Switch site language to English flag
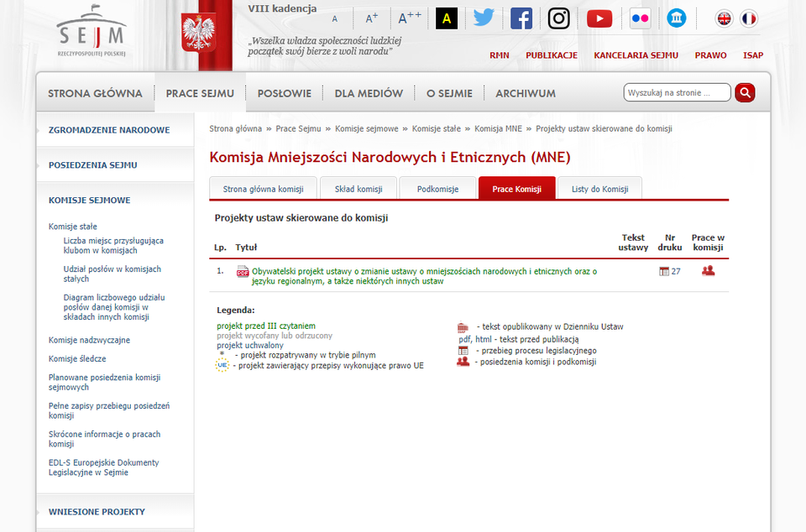Screen dimensions: 806x532 [x=724, y=18]
